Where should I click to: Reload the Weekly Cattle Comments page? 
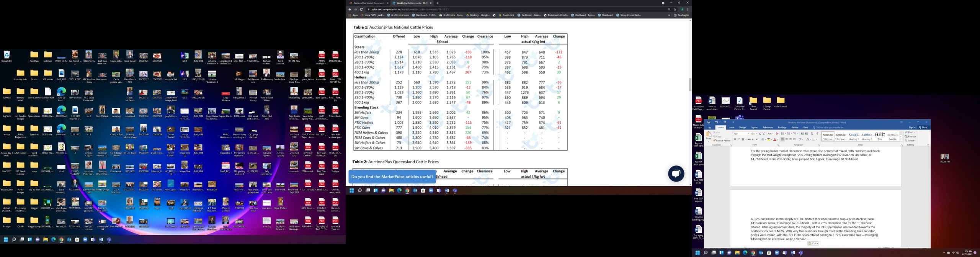click(x=361, y=9)
